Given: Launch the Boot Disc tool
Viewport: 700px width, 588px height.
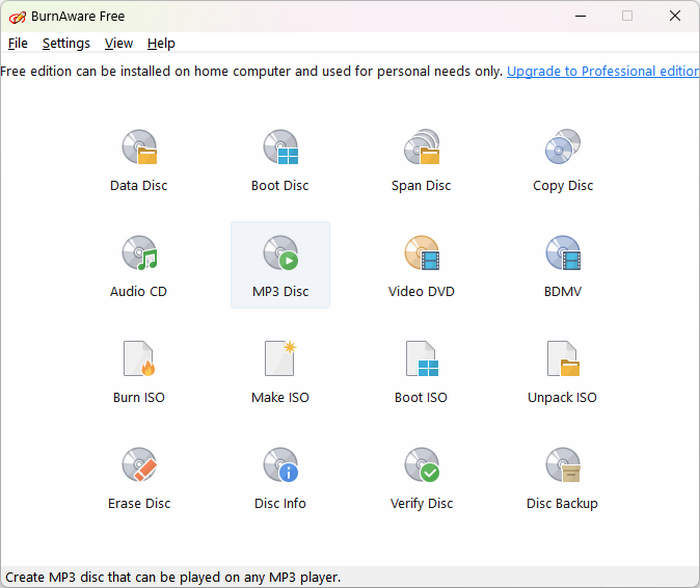Looking at the screenshot, I should [280, 159].
